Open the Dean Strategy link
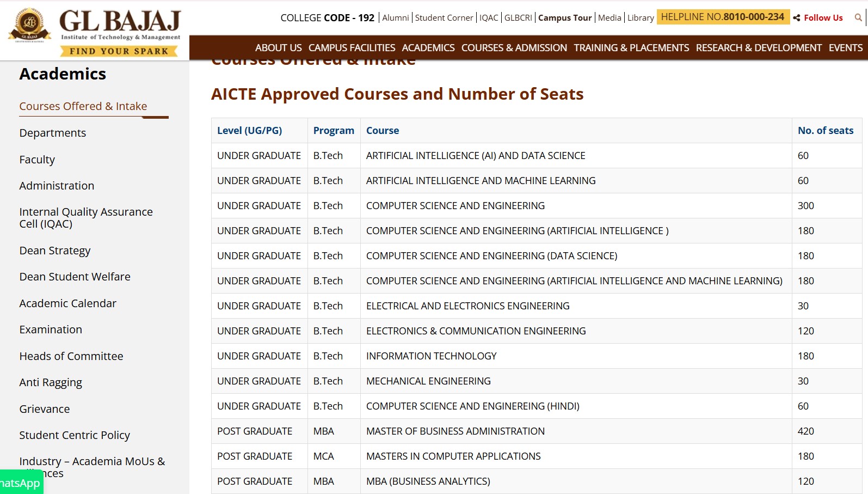 tap(55, 251)
